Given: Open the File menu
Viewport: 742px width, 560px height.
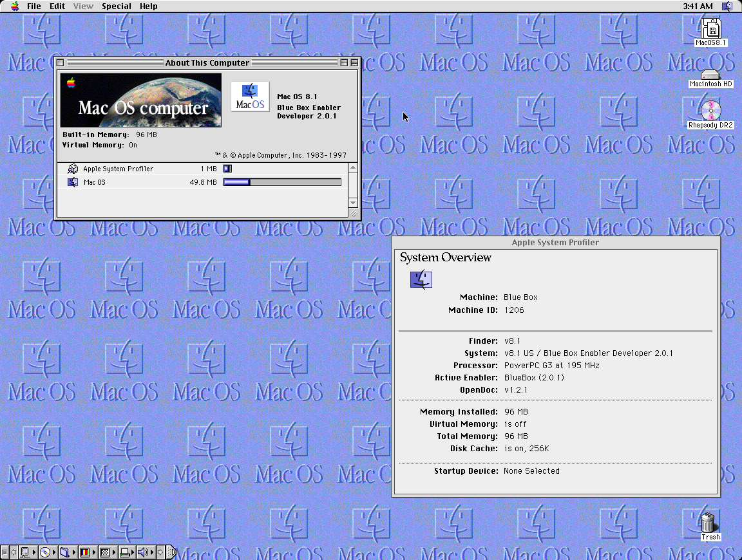Looking at the screenshot, I should (x=33, y=6).
